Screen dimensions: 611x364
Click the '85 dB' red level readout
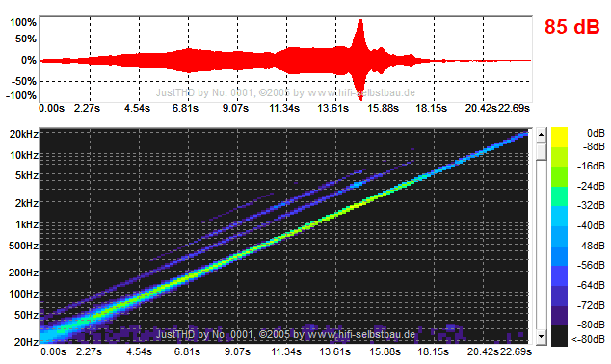pyautogui.click(x=571, y=26)
